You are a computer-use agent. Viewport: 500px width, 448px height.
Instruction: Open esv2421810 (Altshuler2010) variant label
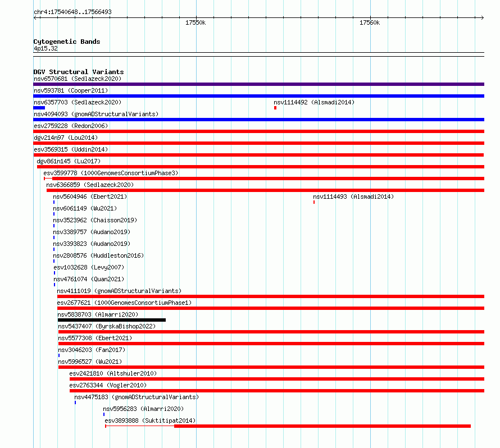pos(113,373)
